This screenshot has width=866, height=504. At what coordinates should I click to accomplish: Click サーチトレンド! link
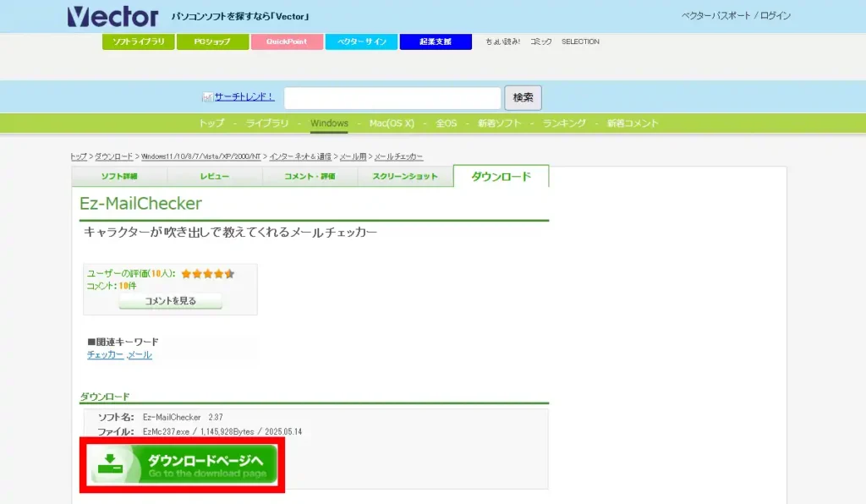[x=244, y=96]
